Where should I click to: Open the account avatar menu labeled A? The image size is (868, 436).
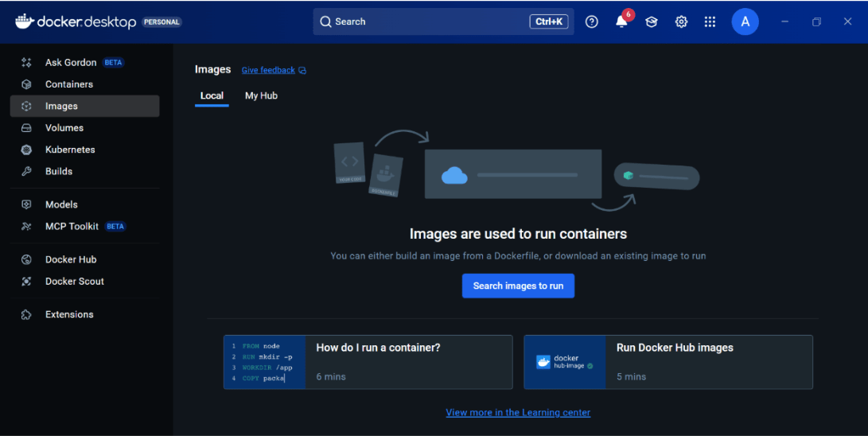(x=745, y=21)
